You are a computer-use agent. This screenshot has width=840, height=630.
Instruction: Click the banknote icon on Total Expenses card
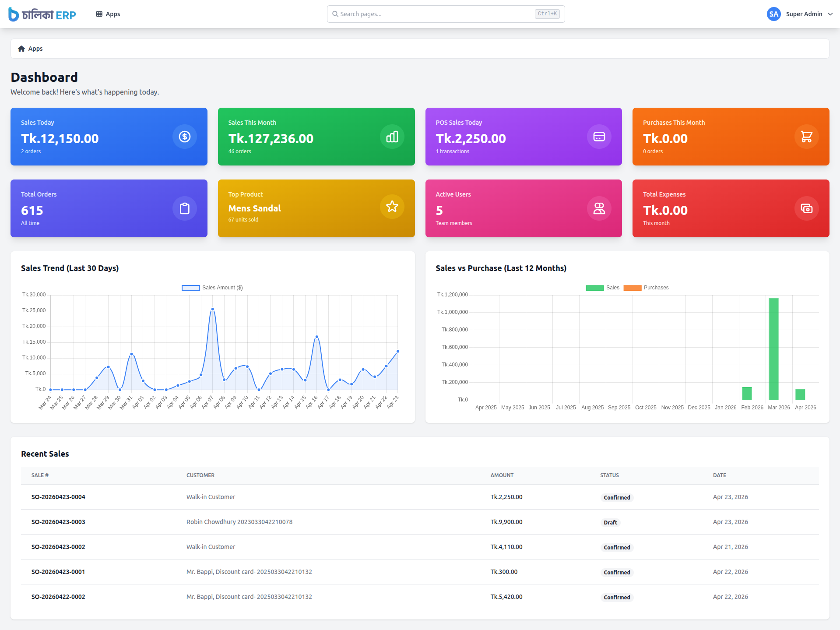806,208
